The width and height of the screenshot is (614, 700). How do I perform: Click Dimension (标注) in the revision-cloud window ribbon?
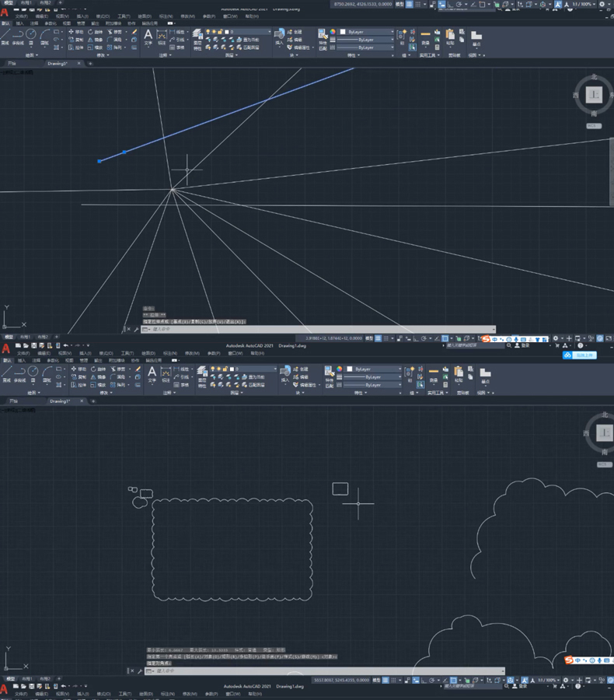(166, 374)
